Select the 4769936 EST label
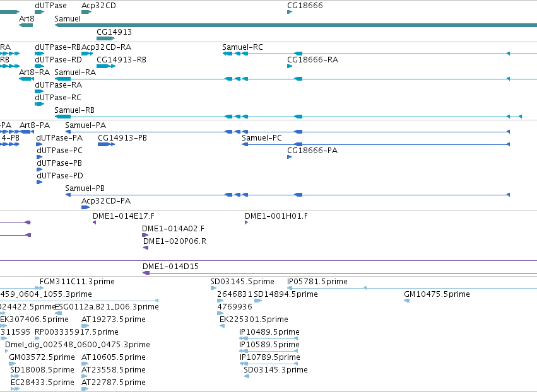The width and height of the screenshot is (537, 392). (235, 307)
